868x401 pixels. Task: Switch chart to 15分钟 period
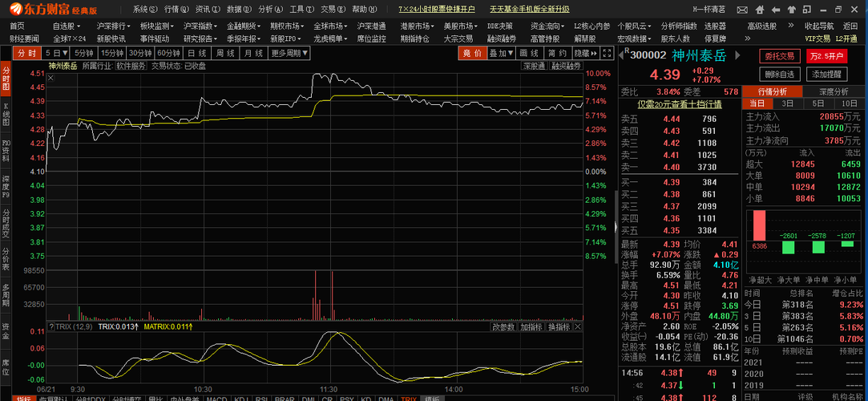click(x=112, y=53)
